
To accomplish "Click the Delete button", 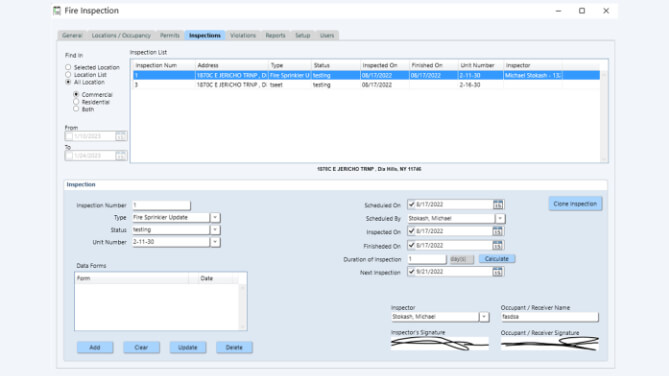I will pyautogui.click(x=234, y=347).
